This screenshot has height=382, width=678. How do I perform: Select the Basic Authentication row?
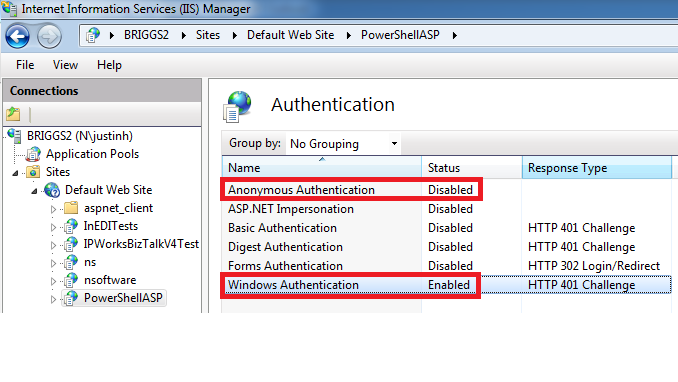[x=446, y=228]
